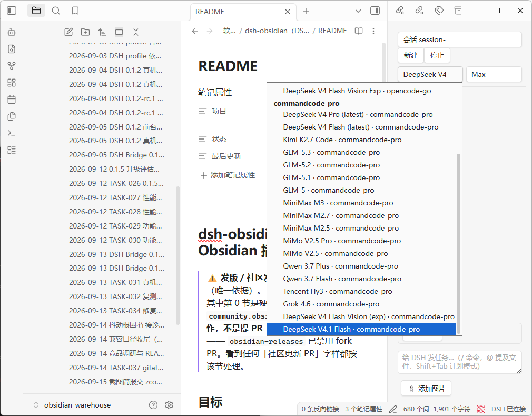Open note 2026-09-14 TASK-037 gitat

click(116, 368)
